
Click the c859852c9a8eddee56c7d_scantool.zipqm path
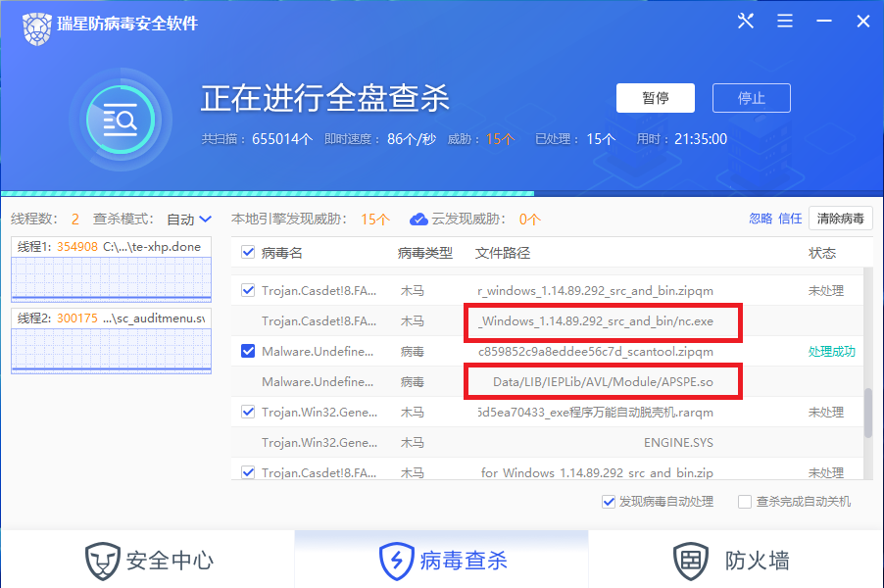point(595,351)
